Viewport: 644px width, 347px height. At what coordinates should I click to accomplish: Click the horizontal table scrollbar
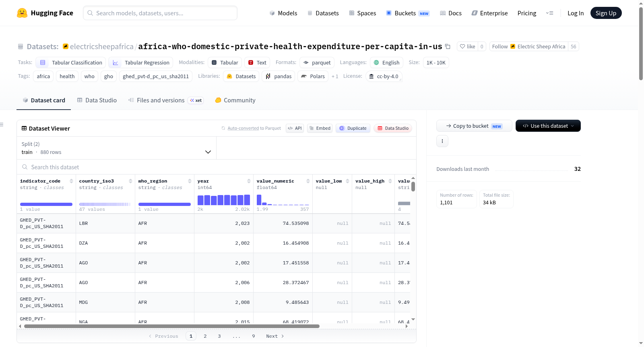[172, 326]
